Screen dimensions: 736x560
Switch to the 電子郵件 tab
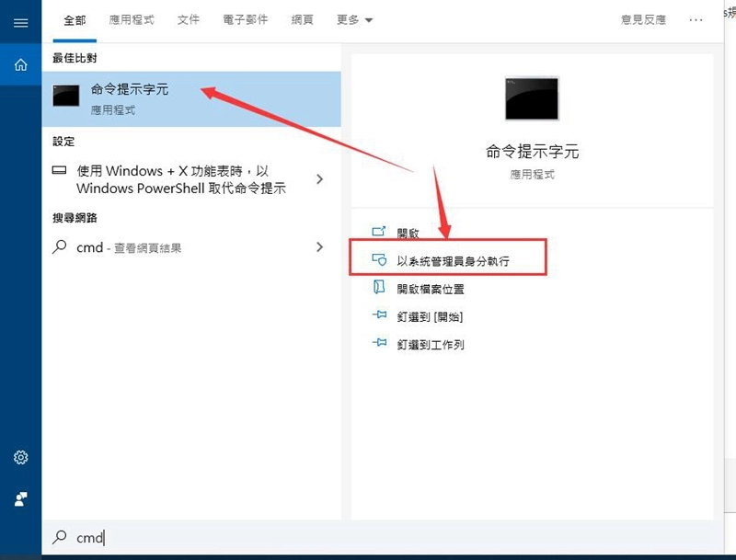point(245,19)
